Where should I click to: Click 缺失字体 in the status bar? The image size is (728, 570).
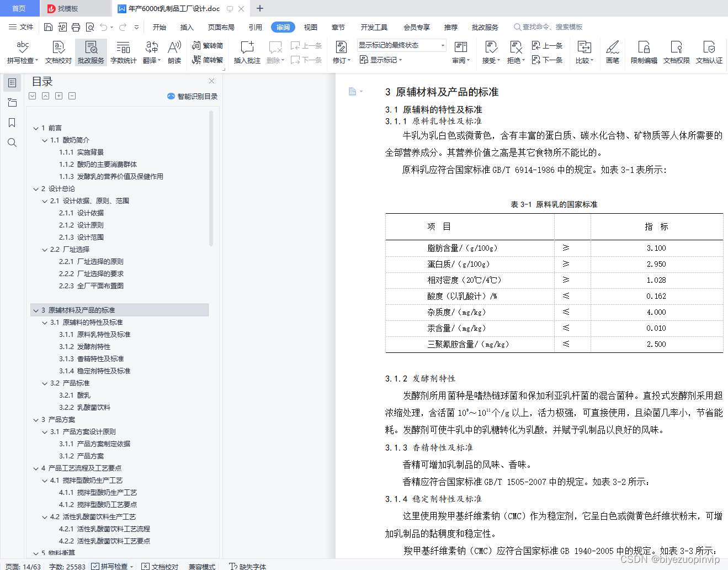click(x=248, y=566)
